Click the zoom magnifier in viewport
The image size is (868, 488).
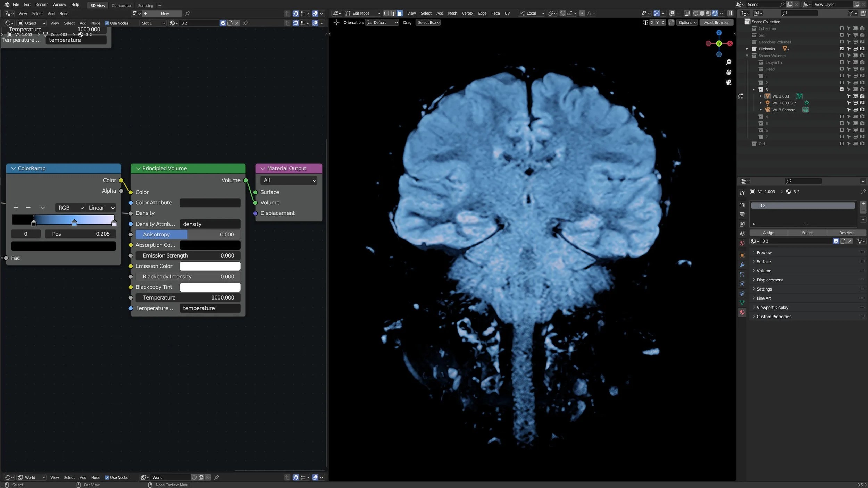click(728, 62)
